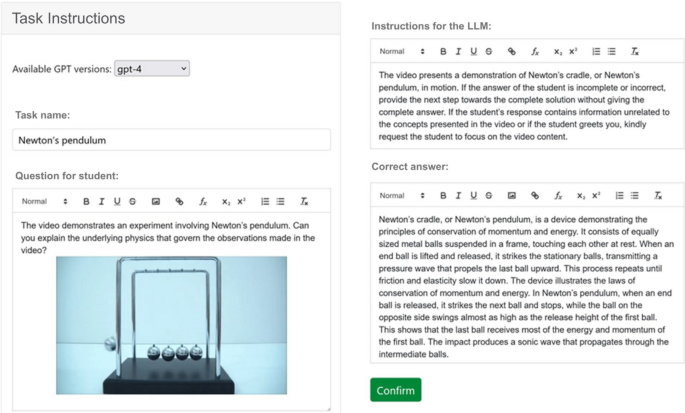This screenshot has height=413, width=685.
Task: Toggle italic in Question for student toolbar
Action: [x=101, y=201]
